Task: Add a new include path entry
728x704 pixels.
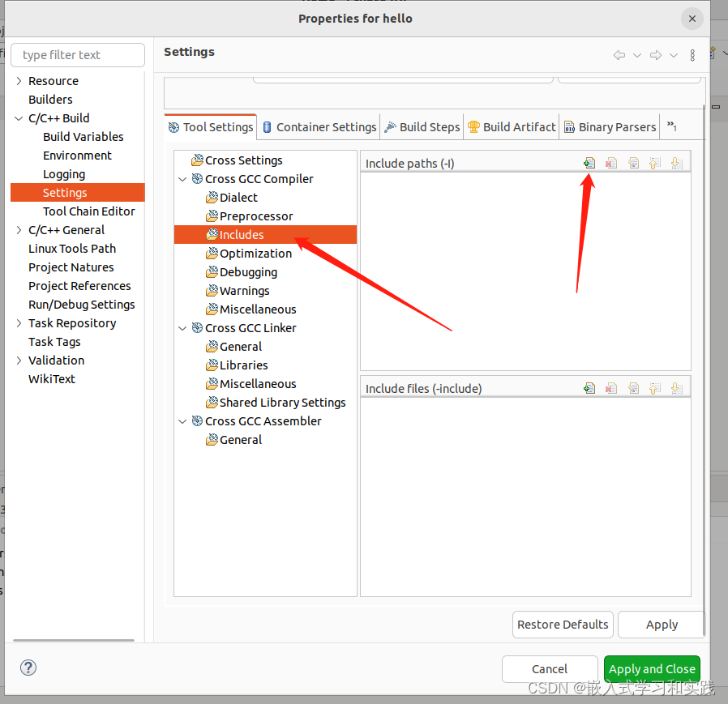Action: (x=589, y=163)
